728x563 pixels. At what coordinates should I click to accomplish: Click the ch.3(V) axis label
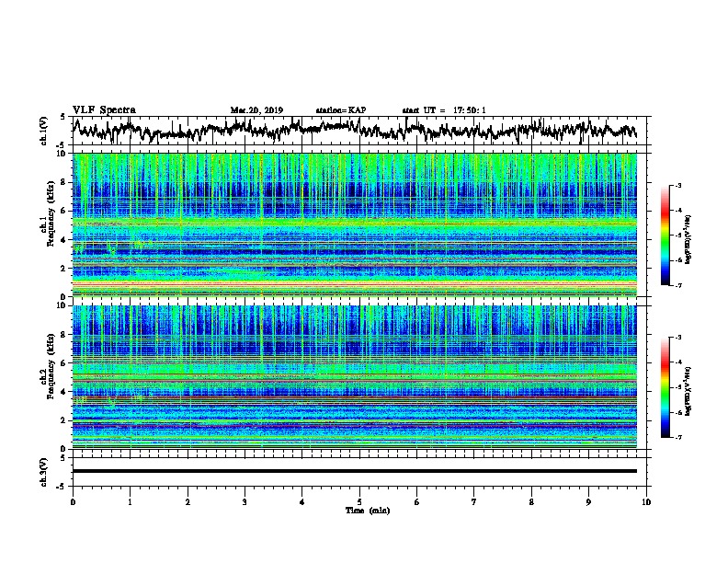click(x=44, y=472)
